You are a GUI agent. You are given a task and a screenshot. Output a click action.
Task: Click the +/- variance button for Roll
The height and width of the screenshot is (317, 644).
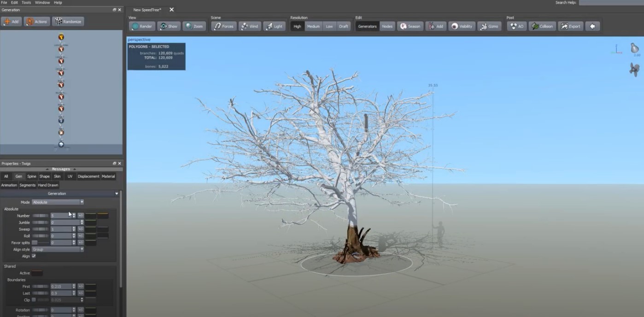point(81,236)
